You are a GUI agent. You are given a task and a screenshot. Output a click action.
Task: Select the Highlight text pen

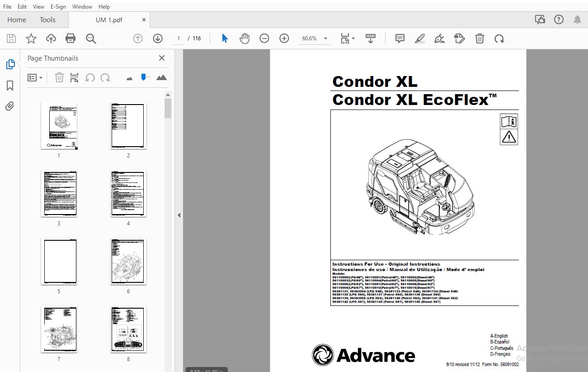point(420,38)
